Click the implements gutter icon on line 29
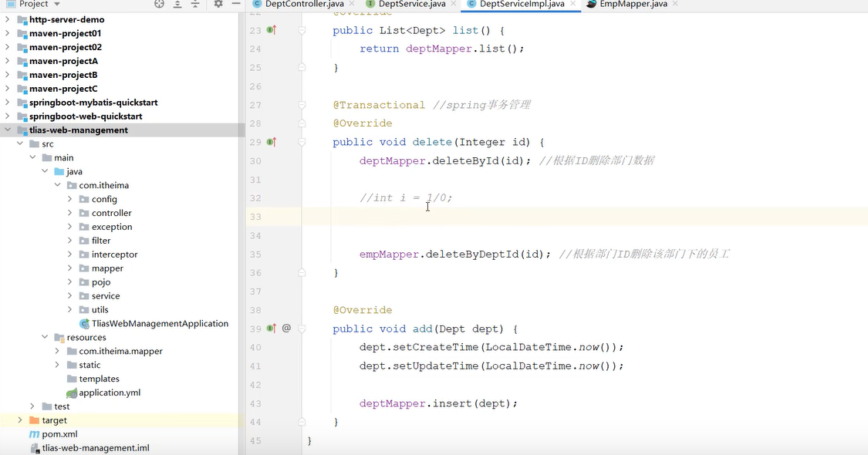This screenshot has width=868, height=455. coord(272,142)
